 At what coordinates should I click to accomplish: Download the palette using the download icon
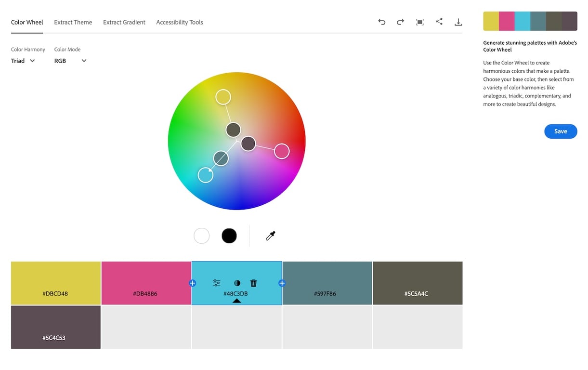458,22
